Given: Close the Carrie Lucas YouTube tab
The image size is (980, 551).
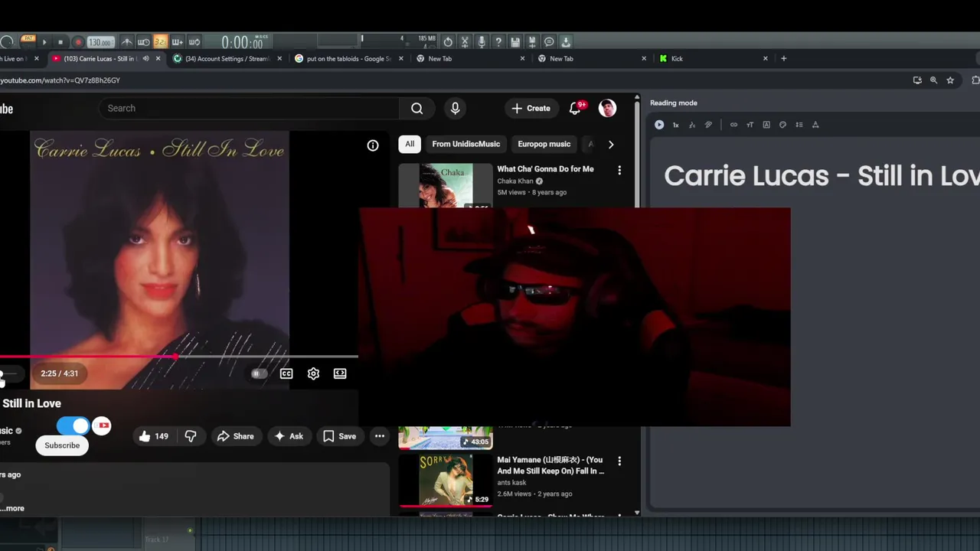Looking at the screenshot, I should click(x=158, y=58).
